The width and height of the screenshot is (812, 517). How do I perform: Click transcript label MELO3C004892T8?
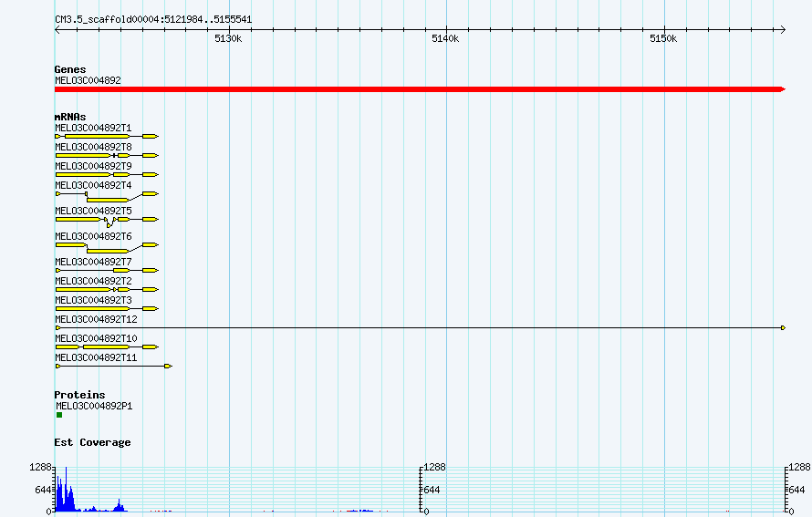93,147
